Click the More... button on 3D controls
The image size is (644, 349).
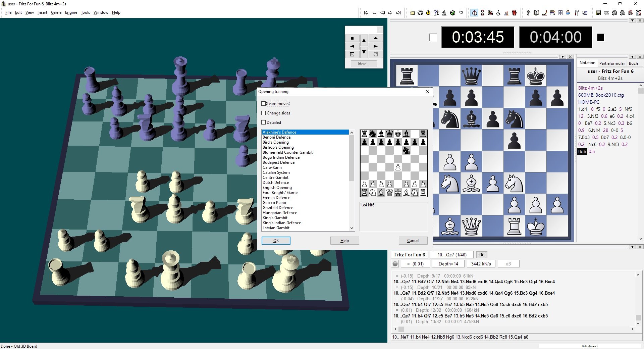click(x=364, y=64)
